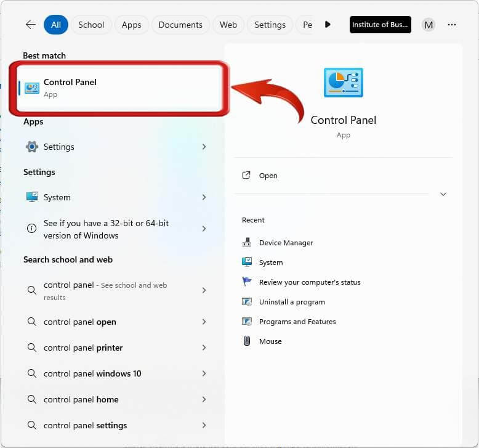Show more filters with the play arrow

click(x=328, y=25)
